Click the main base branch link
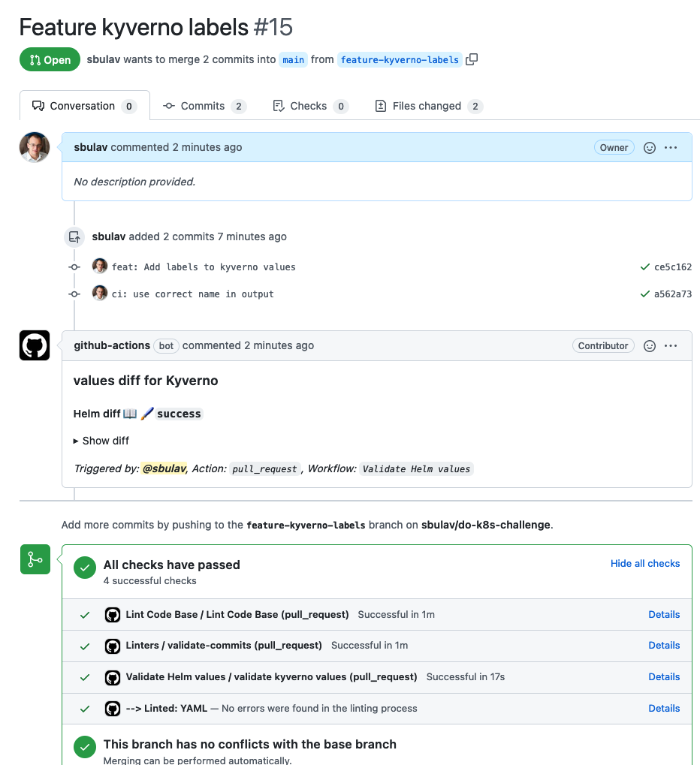 tap(294, 59)
